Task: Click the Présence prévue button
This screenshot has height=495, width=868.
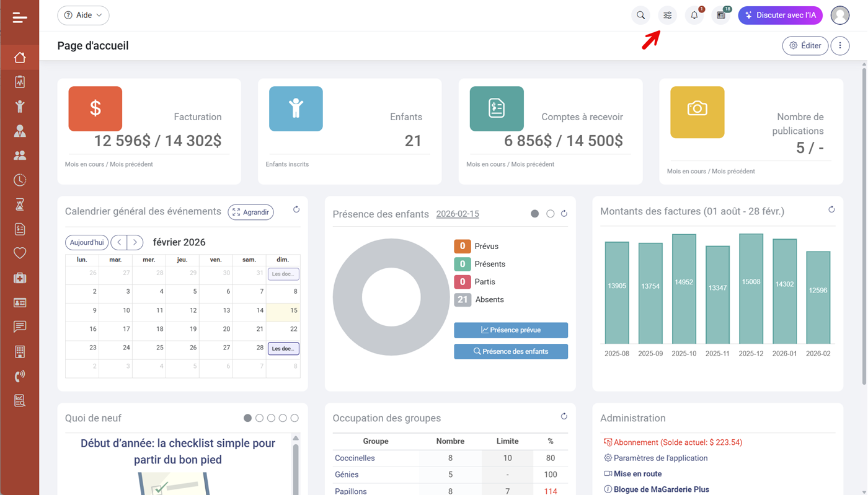Action: coord(510,330)
